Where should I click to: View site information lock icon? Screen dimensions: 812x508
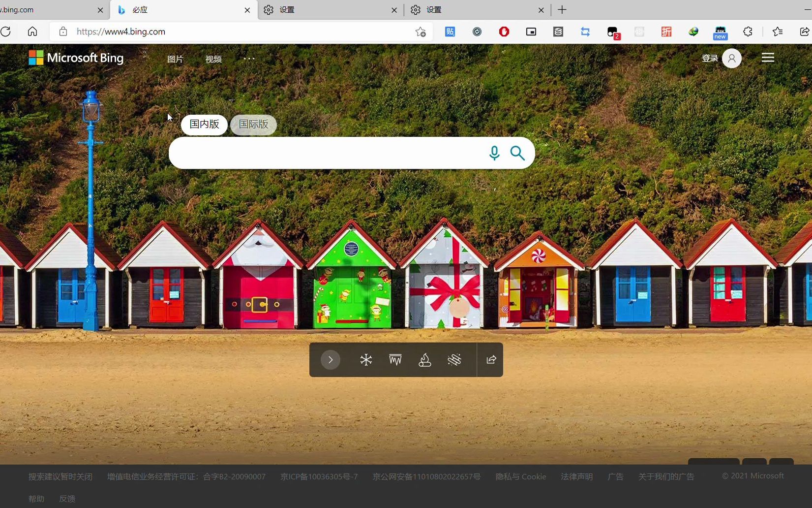coord(63,32)
